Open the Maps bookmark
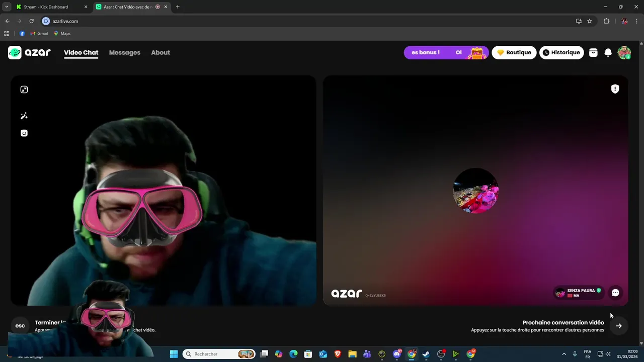The height and width of the screenshot is (362, 644). (x=62, y=34)
